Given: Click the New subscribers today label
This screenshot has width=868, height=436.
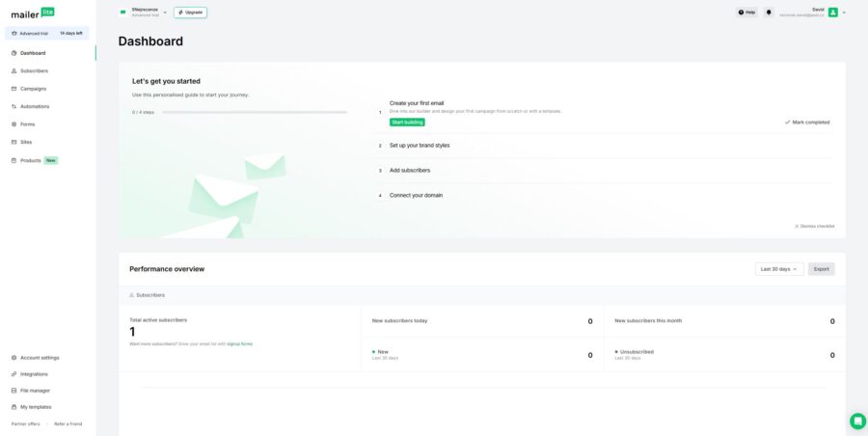Looking at the screenshot, I should [399, 321].
